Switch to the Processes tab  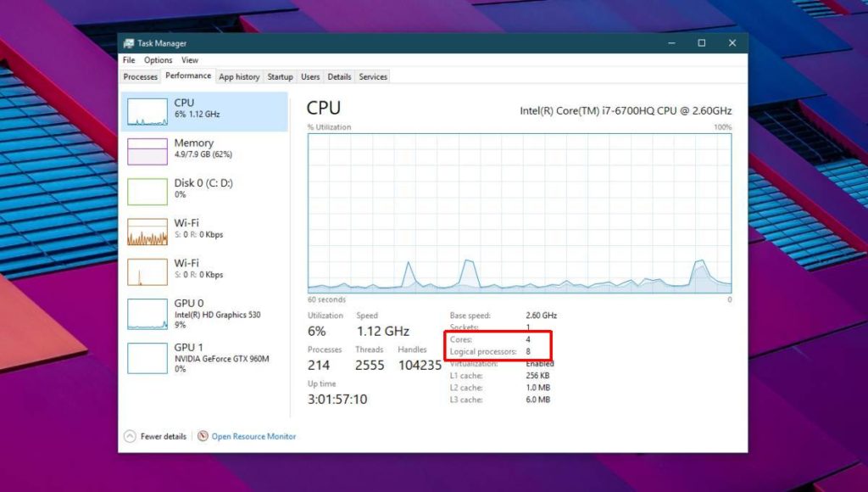[x=141, y=76]
